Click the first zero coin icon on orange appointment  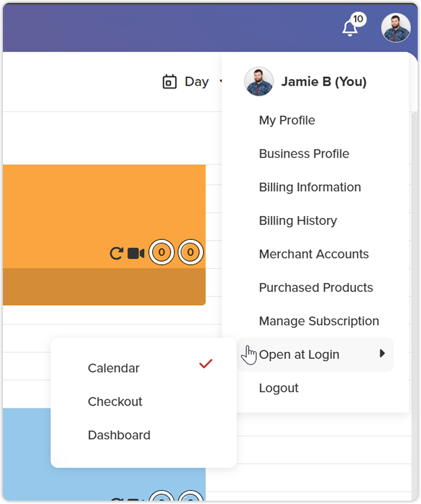[x=162, y=252]
